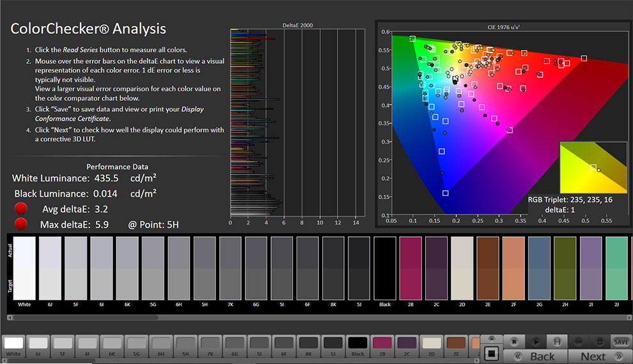Select the Black patch in bottom strip

pyautogui.click(x=357, y=346)
